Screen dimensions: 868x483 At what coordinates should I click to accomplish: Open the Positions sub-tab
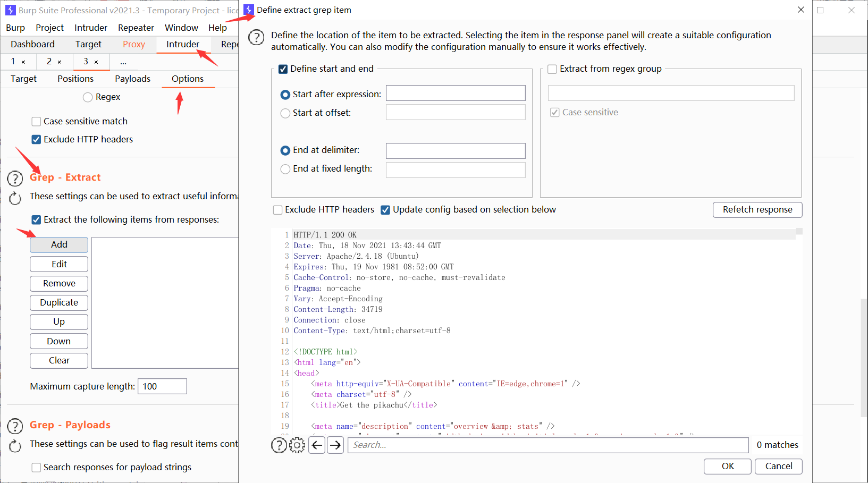click(75, 79)
